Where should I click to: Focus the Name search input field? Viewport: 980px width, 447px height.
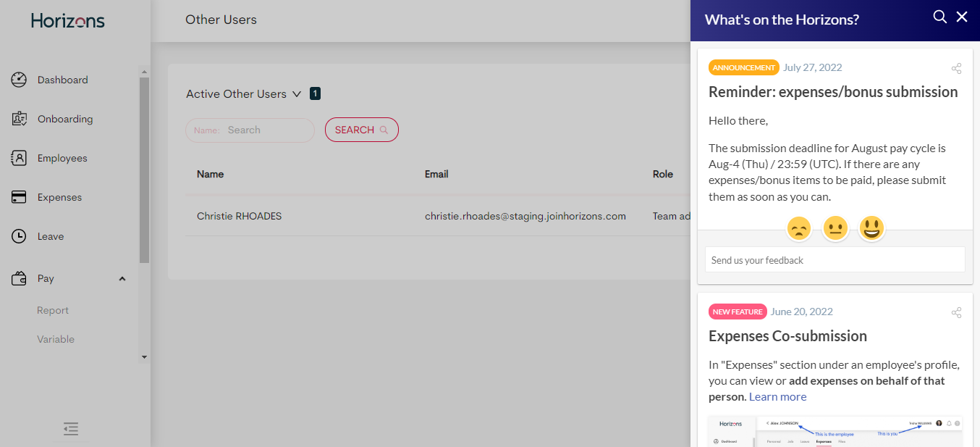pos(250,130)
